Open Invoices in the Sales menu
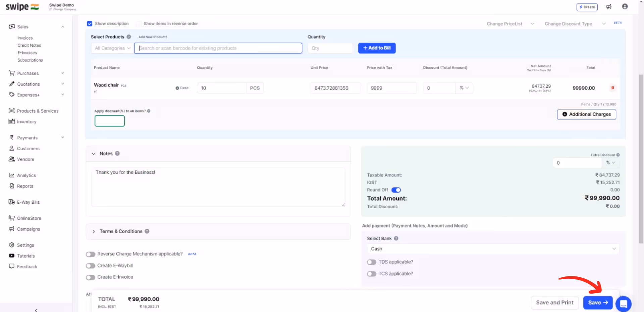 (x=25, y=38)
